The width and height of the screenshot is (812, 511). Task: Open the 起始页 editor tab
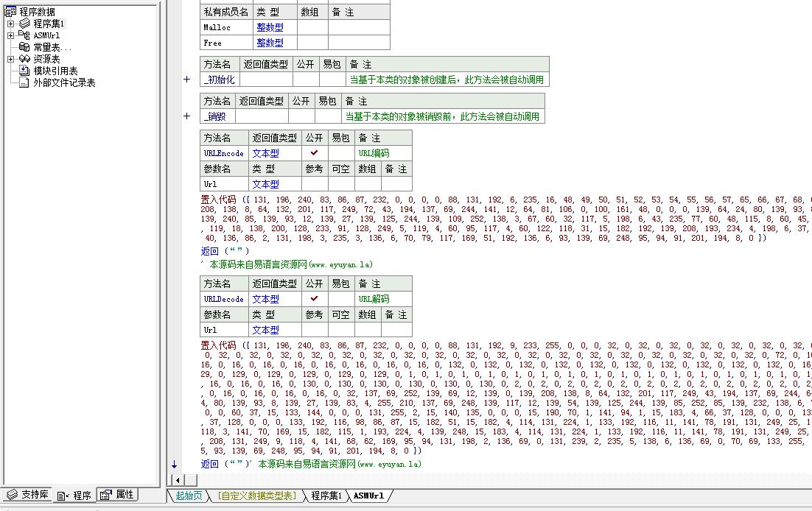(189, 496)
